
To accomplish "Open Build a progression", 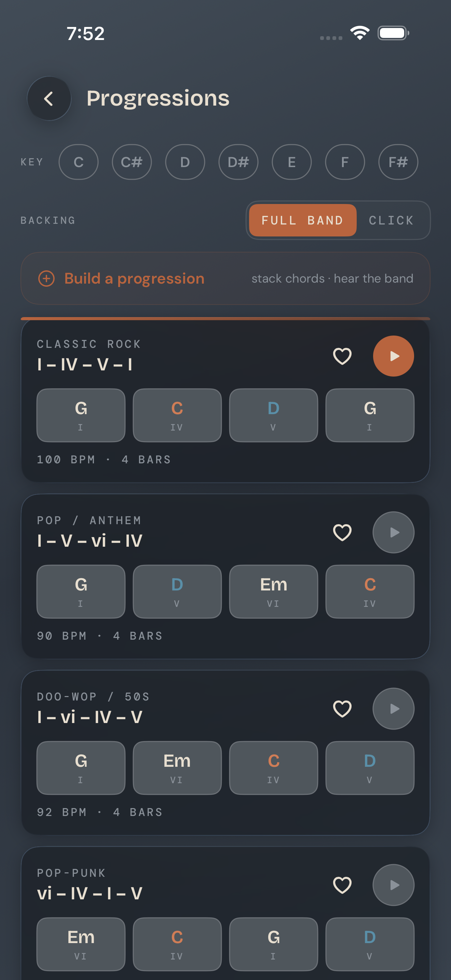I will pyautogui.click(x=225, y=278).
